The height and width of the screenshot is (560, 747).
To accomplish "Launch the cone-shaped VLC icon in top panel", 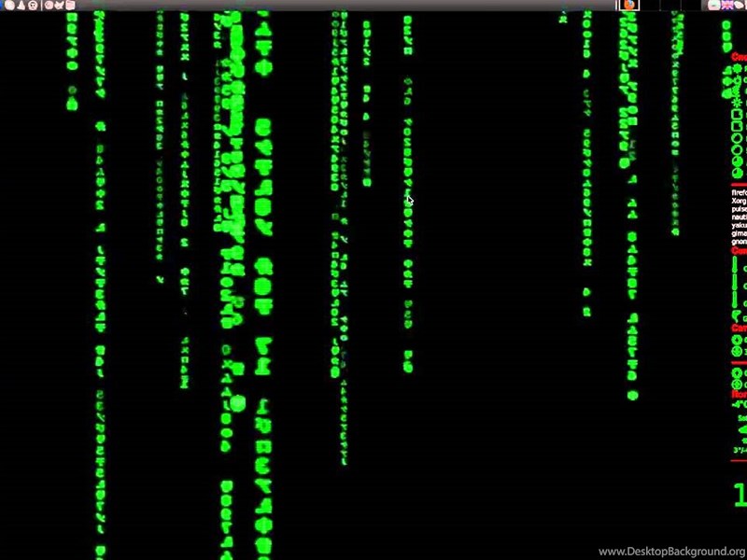I will (x=20, y=5).
